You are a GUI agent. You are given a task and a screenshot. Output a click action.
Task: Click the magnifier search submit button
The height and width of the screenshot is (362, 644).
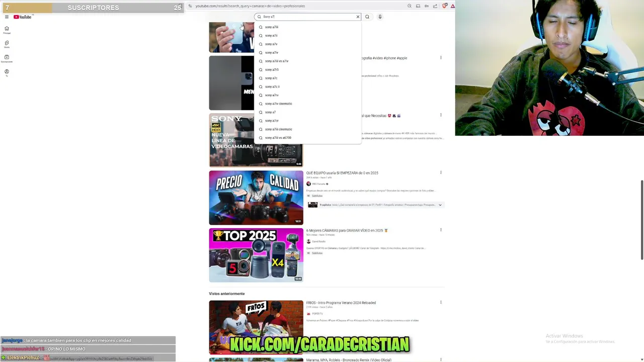pyautogui.click(x=367, y=17)
